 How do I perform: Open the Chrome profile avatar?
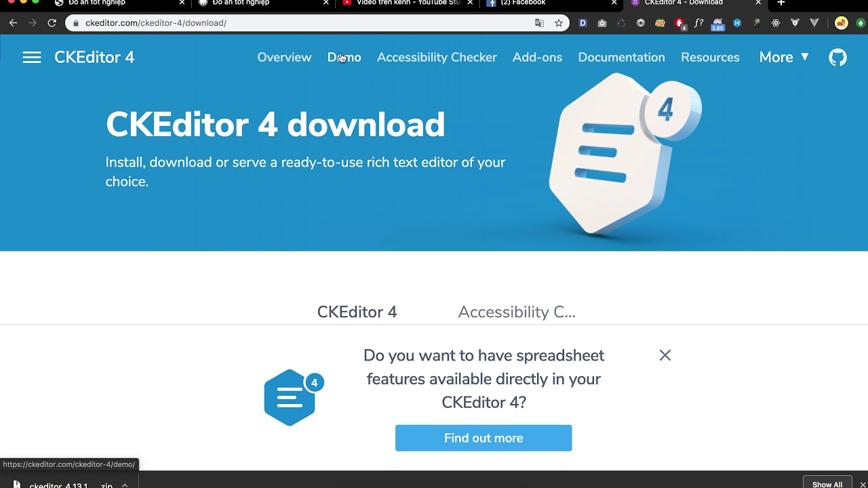(x=842, y=23)
